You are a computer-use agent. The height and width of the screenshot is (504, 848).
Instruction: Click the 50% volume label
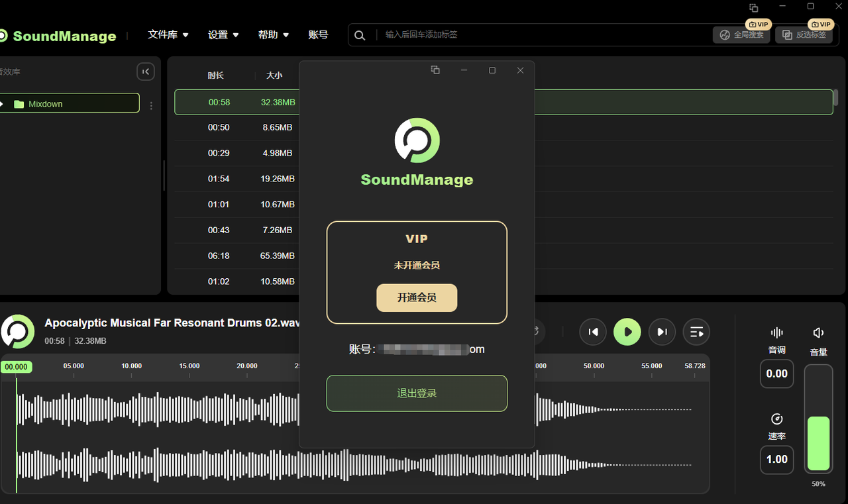[819, 484]
